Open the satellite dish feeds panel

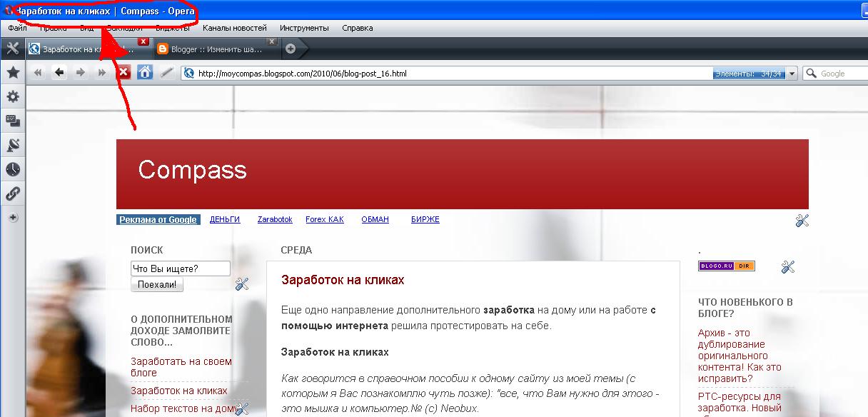point(12,145)
